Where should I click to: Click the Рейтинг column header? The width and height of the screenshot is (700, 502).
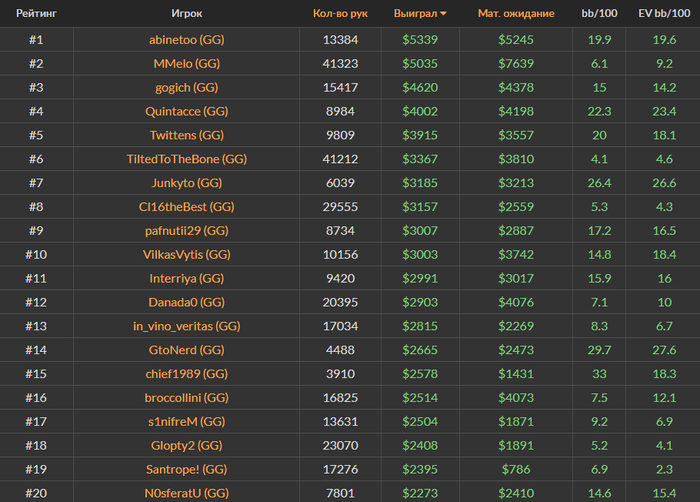click(x=35, y=14)
